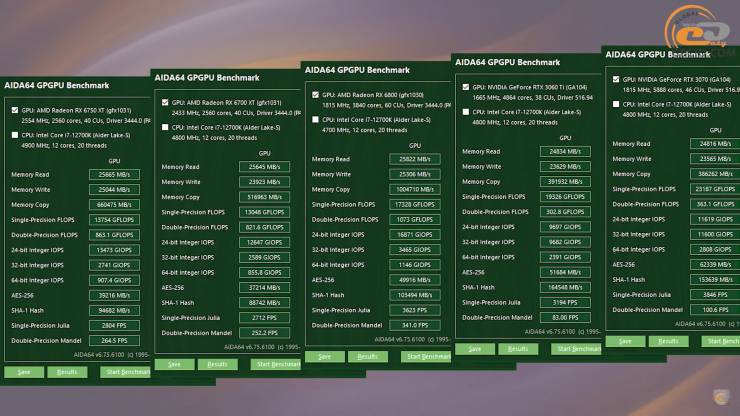Open Results in the RX 6700 XT window
The height and width of the screenshot is (416, 740).
pos(218,365)
